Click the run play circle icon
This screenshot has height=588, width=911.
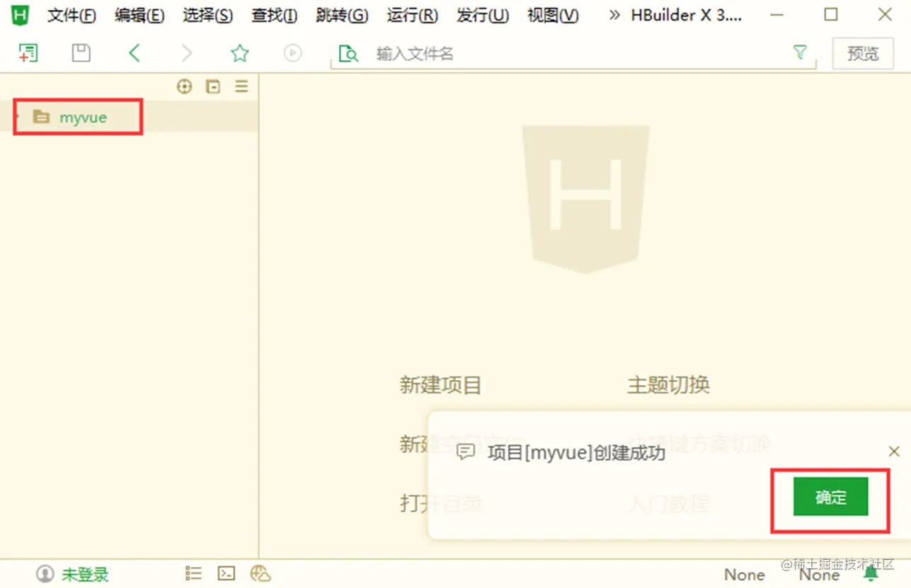tap(292, 53)
